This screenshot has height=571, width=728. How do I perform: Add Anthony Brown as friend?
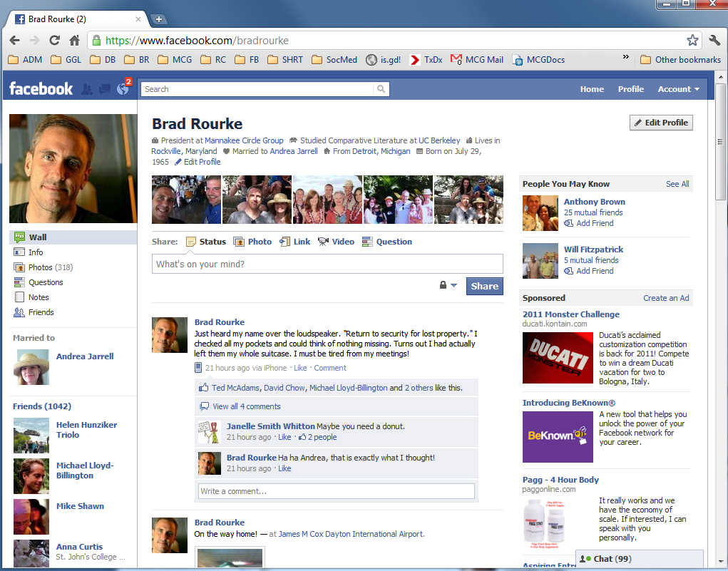point(595,223)
